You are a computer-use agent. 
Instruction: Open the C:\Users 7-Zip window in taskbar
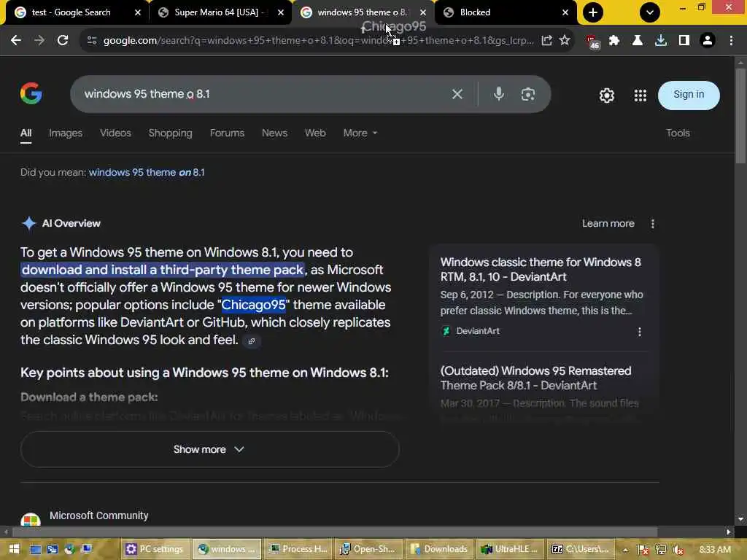[x=581, y=549]
